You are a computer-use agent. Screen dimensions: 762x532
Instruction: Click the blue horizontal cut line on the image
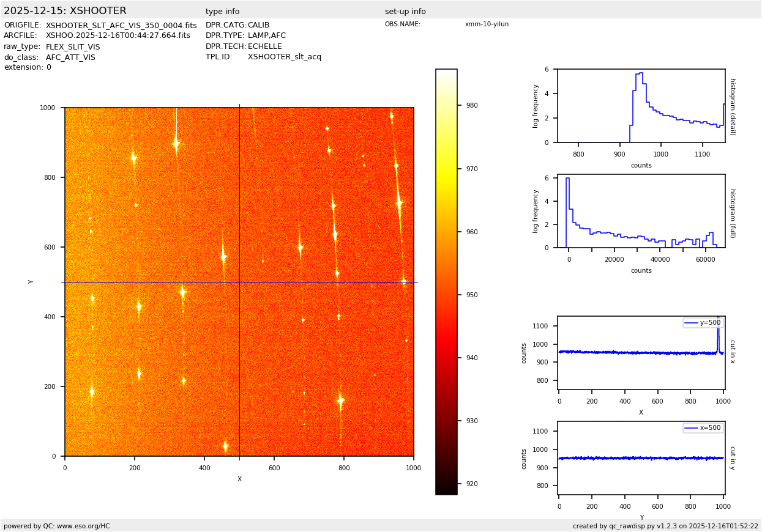coord(153,283)
